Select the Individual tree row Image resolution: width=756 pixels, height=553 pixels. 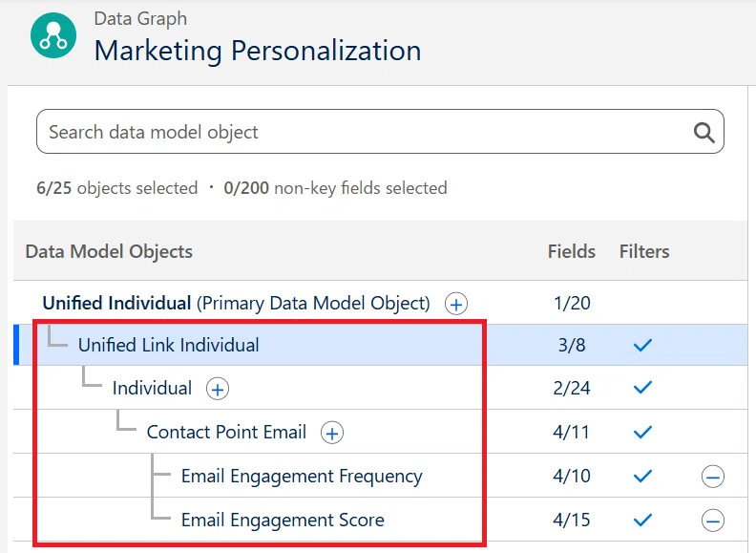(x=381, y=388)
